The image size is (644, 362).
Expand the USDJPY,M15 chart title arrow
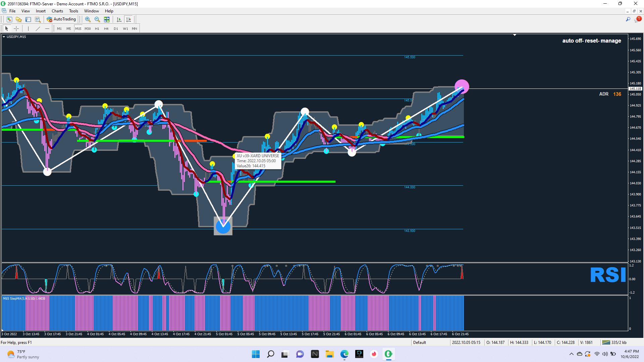pyautogui.click(x=4, y=37)
